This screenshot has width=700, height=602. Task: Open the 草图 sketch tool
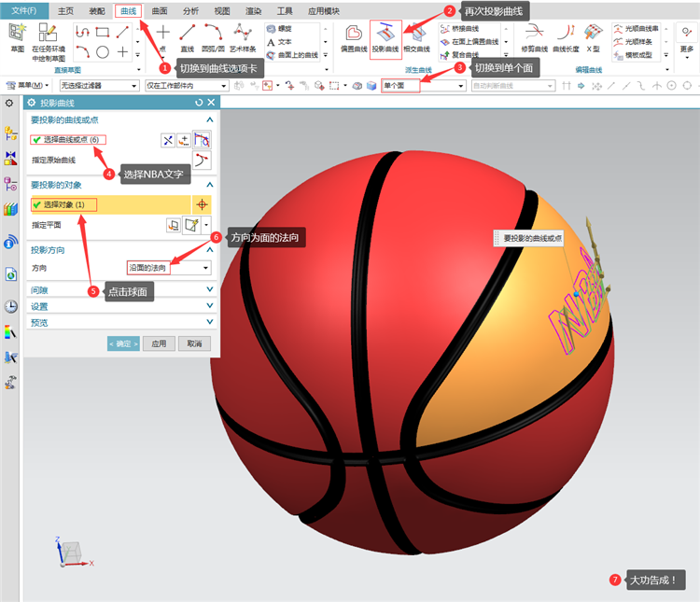click(17, 37)
